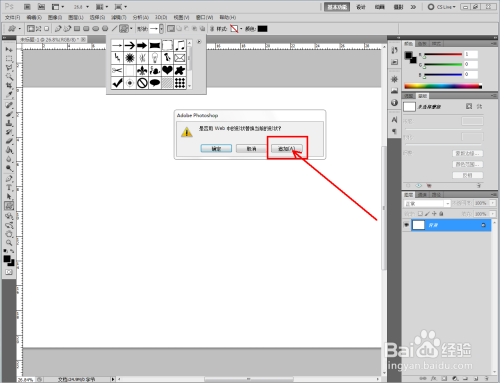Open the shape picker flyout menu arrow
Viewport: 500px width, 383px height.
199,42
